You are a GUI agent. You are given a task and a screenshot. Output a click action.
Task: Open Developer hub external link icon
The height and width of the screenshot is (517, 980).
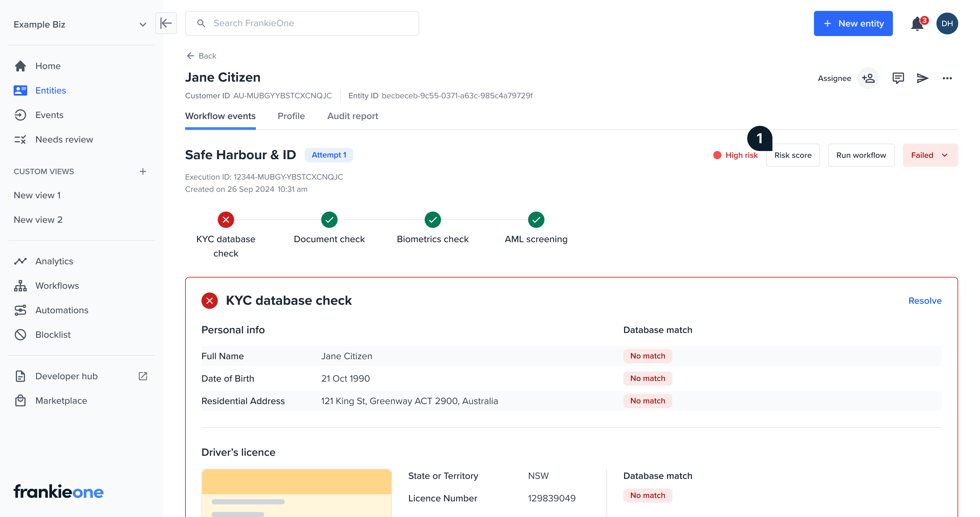click(143, 376)
